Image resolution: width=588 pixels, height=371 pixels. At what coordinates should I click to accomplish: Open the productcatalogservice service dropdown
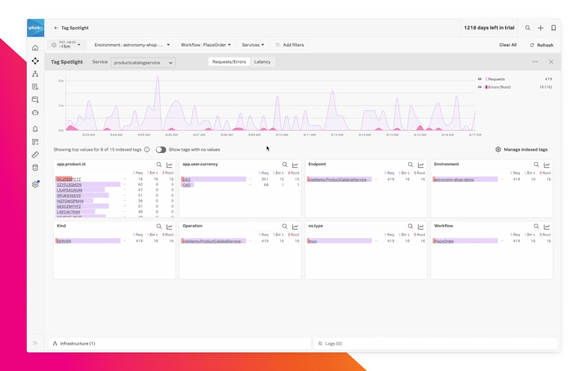(143, 62)
